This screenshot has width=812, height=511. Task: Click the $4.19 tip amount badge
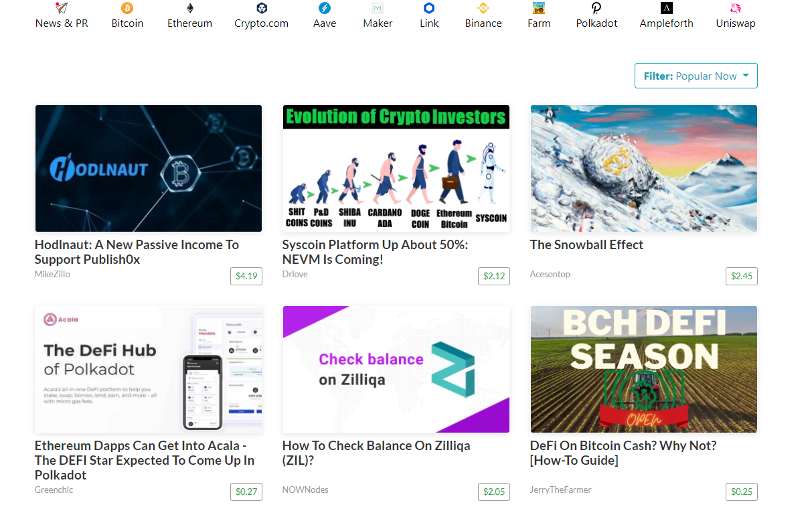tap(246, 276)
